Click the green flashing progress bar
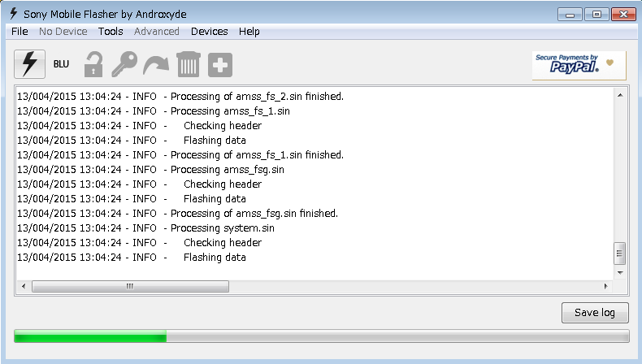Screen dimensions: 642x364 point(322,336)
